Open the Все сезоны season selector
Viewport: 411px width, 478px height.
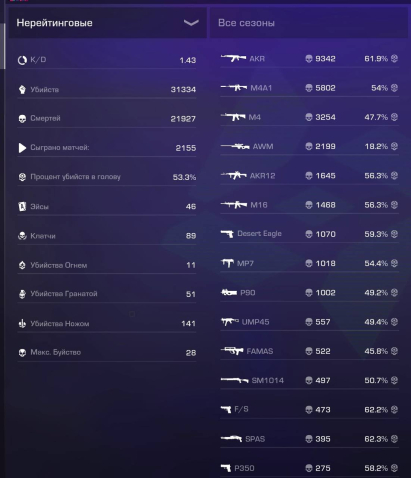[309, 23]
